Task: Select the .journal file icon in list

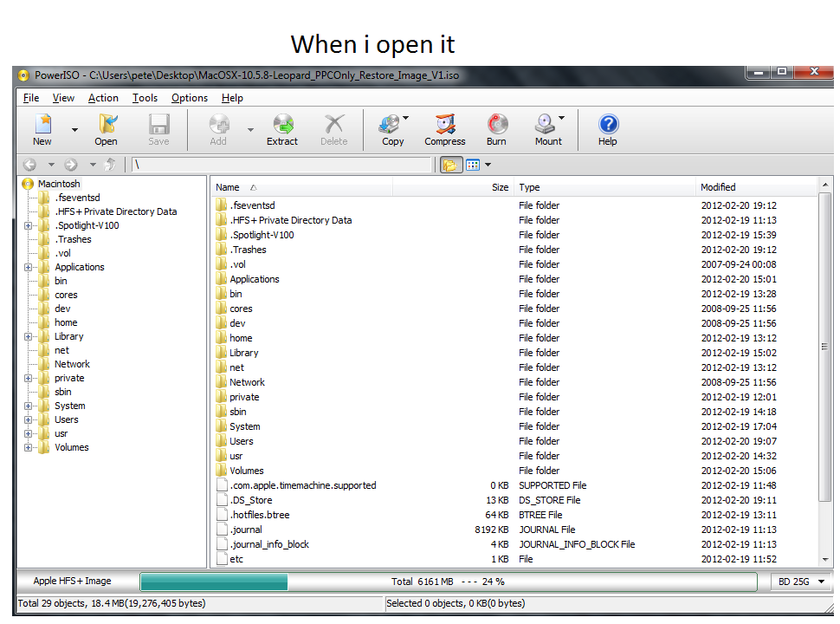Action: coord(222,530)
